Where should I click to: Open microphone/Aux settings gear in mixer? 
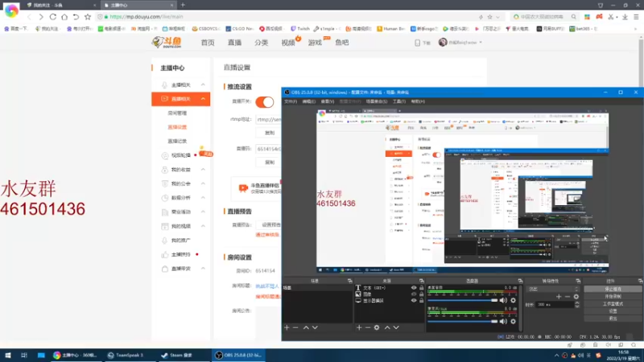click(x=513, y=321)
